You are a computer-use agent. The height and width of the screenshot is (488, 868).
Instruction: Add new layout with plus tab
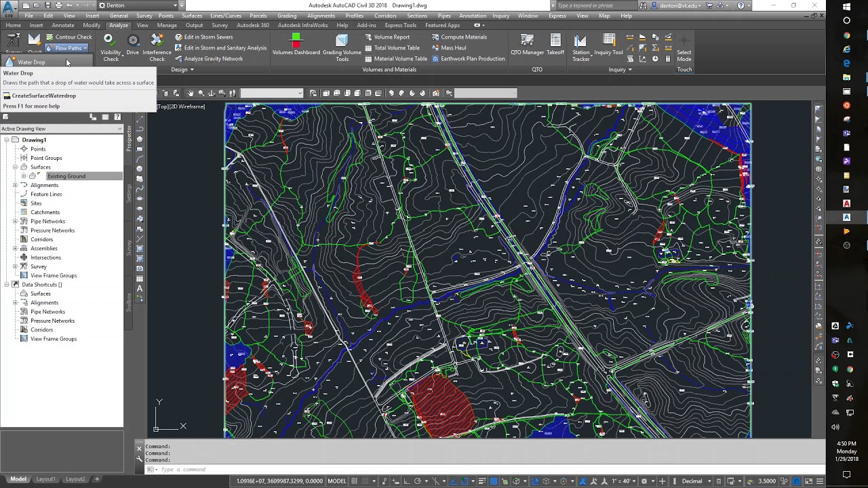[96, 479]
